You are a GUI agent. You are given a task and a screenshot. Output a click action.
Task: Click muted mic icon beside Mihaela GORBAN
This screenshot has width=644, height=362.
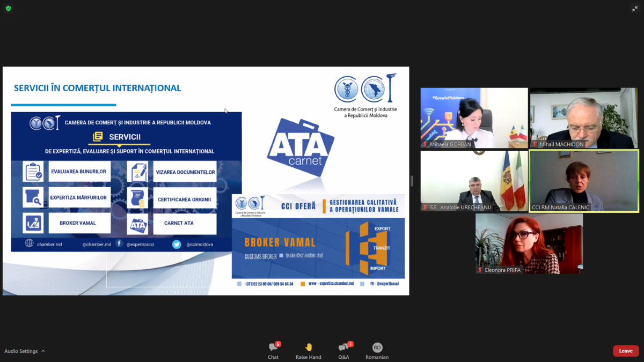click(x=426, y=144)
